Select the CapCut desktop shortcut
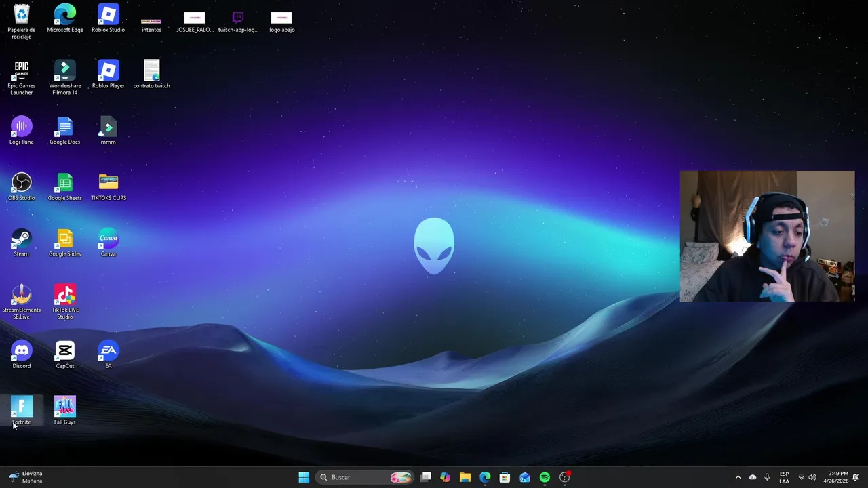 65,355
